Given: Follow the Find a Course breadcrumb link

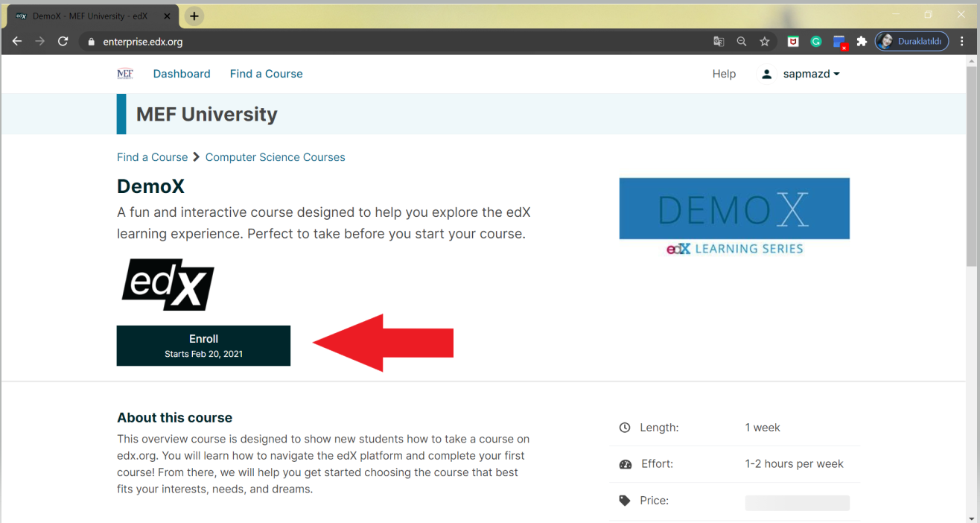Looking at the screenshot, I should (152, 157).
